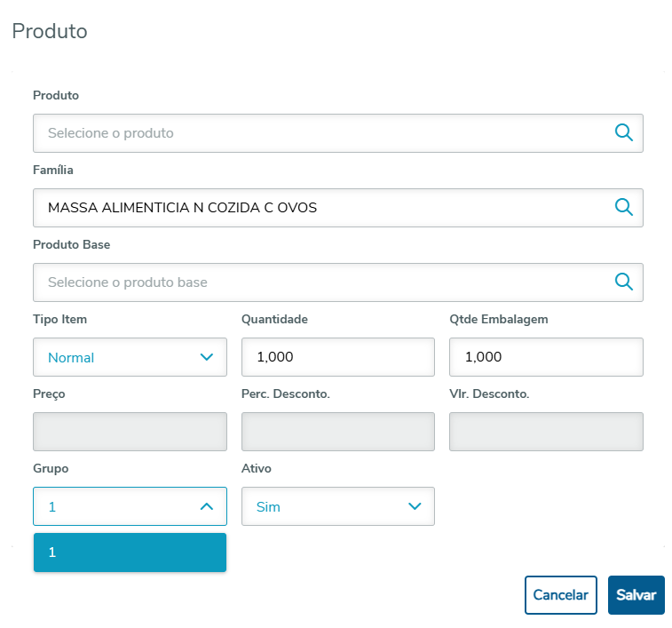Collapse the Grupo dropdown
672x628 pixels.
(130, 506)
